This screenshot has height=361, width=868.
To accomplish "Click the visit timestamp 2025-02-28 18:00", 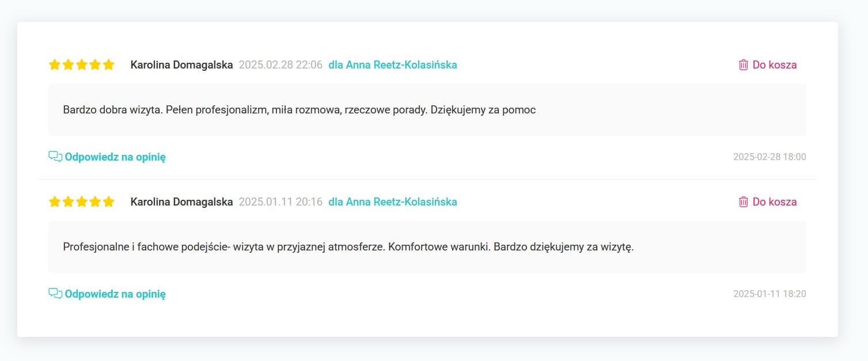I will [770, 157].
